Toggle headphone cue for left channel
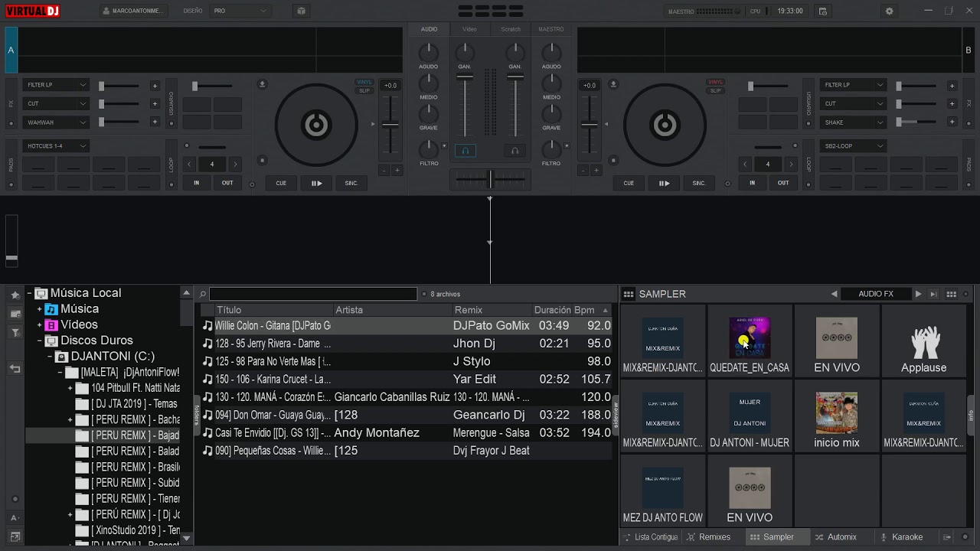The height and width of the screenshot is (551, 980). [465, 151]
